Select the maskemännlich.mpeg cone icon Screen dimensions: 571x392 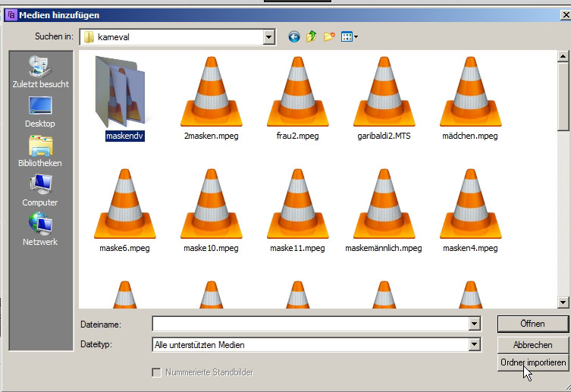[384, 203]
